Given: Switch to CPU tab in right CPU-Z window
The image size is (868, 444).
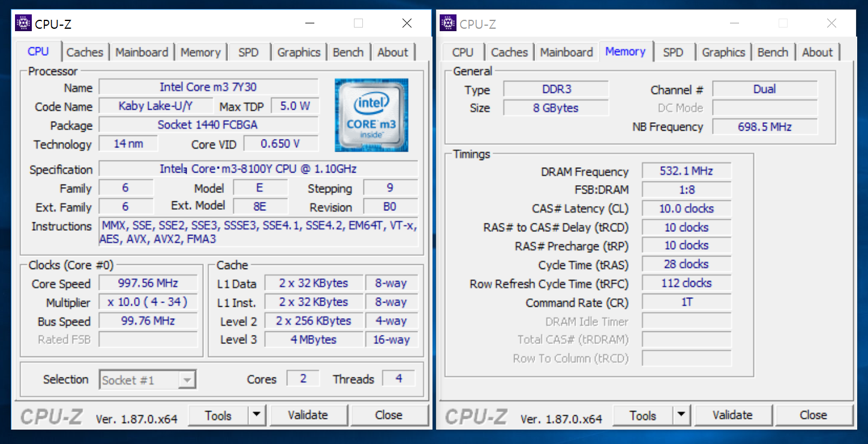Looking at the screenshot, I should (x=462, y=52).
